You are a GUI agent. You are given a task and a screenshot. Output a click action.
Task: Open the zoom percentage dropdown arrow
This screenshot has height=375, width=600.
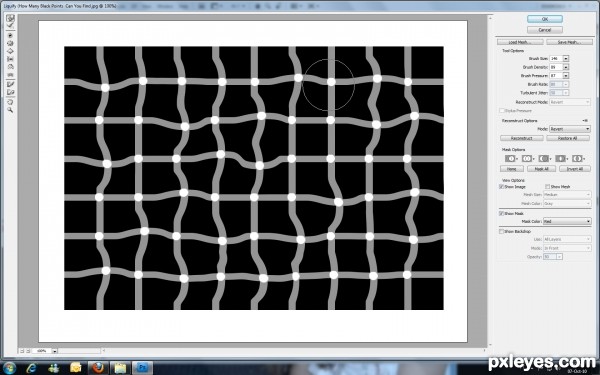pyautogui.click(x=55, y=351)
